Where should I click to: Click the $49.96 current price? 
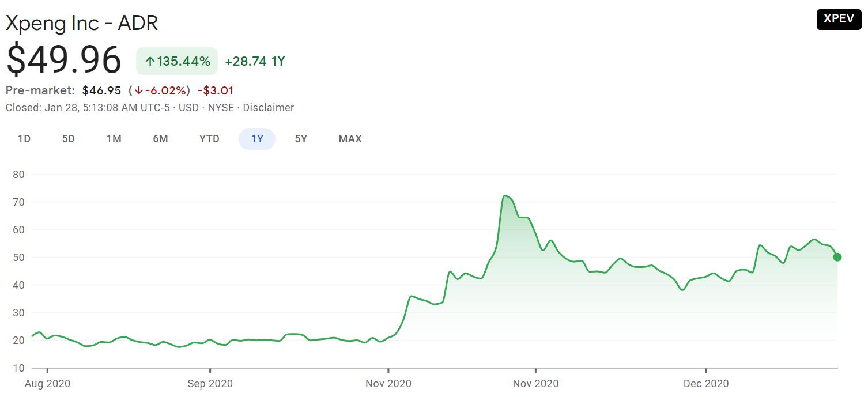(63, 60)
